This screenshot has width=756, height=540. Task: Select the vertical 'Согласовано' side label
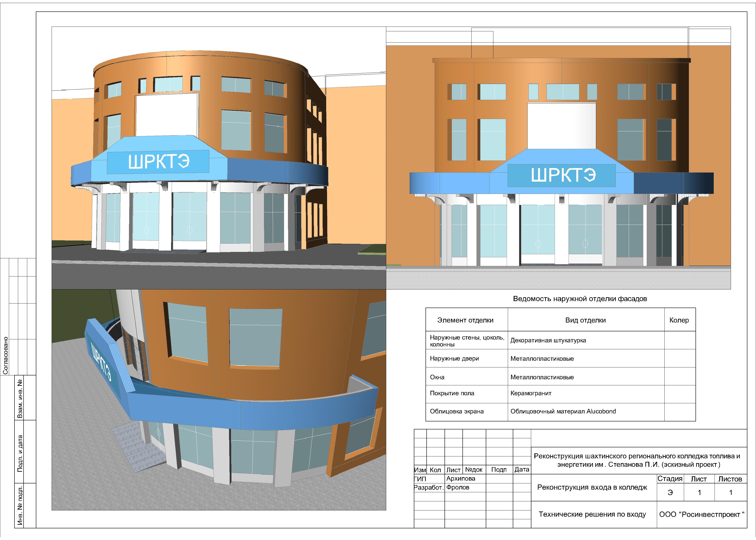tap(6, 356)
